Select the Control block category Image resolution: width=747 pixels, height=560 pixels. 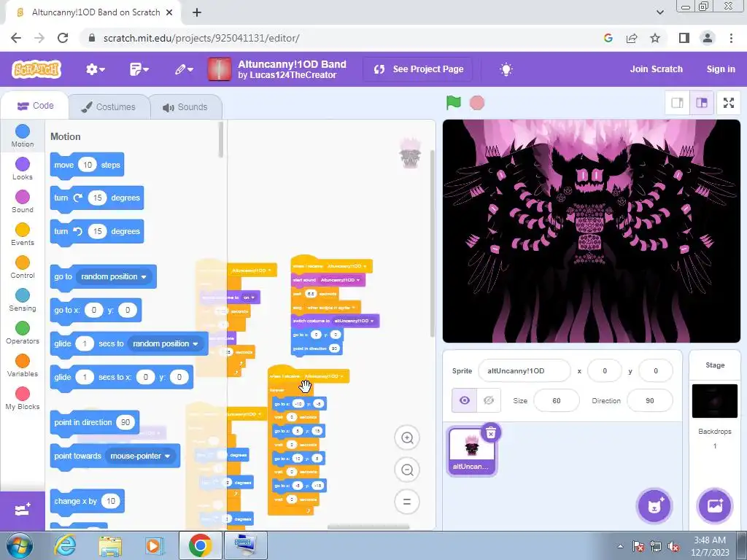click(23, 267)
